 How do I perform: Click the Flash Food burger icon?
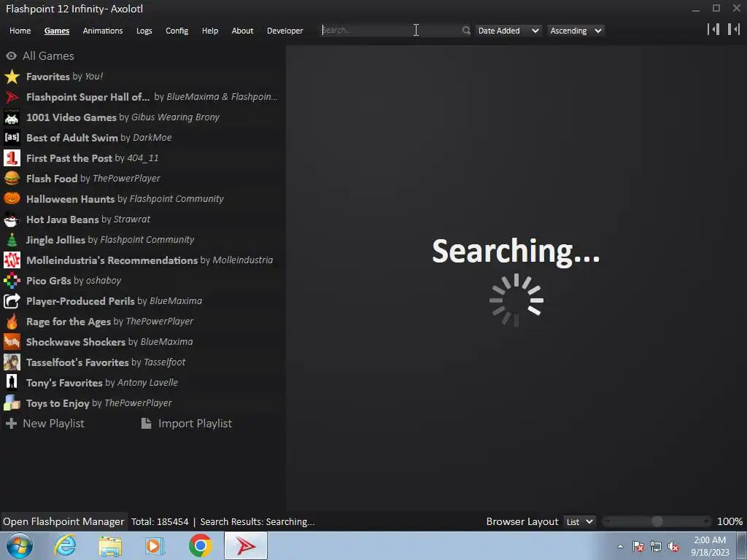click(x=12, y=179)
